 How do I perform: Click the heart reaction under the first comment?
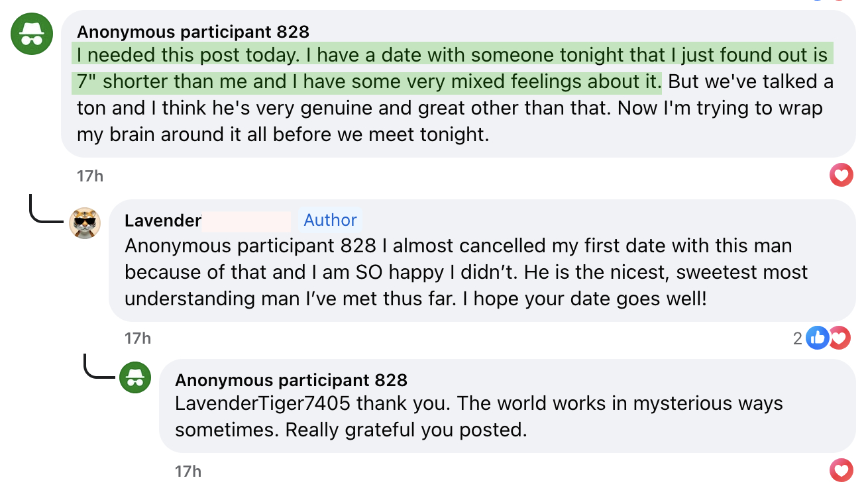[841, 175]
